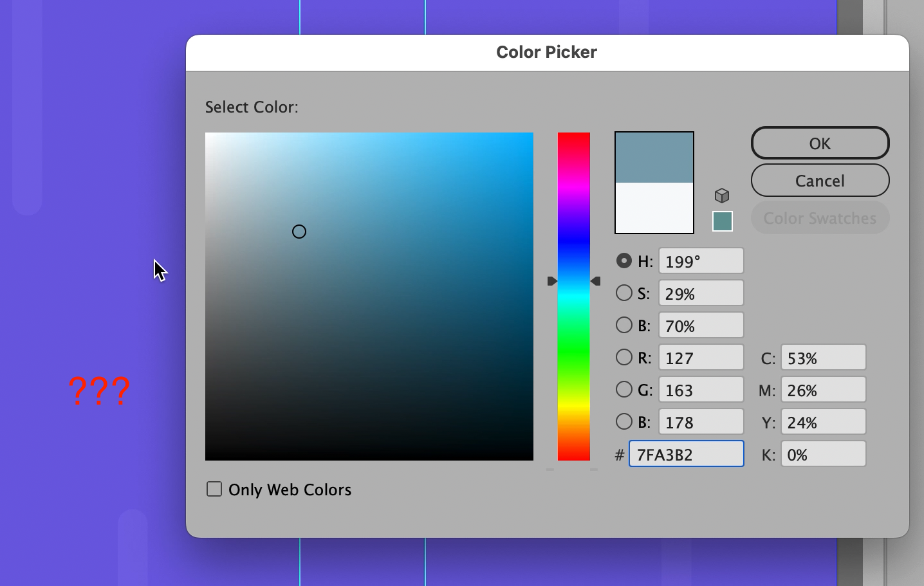This screenshot has width=924, height=586.
Task: Click the hex code field showing 7FA3B2
Action: click(x=686, y=454)
